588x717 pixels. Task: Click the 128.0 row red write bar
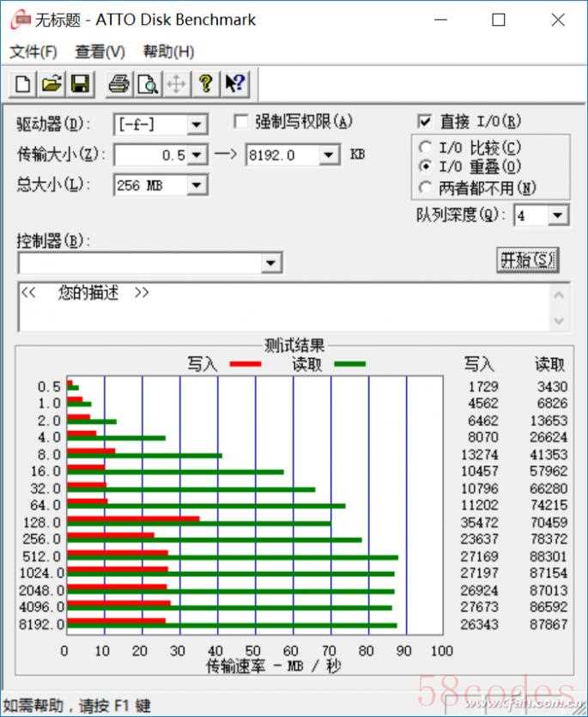pyautogui.click(x=134, y=519)
